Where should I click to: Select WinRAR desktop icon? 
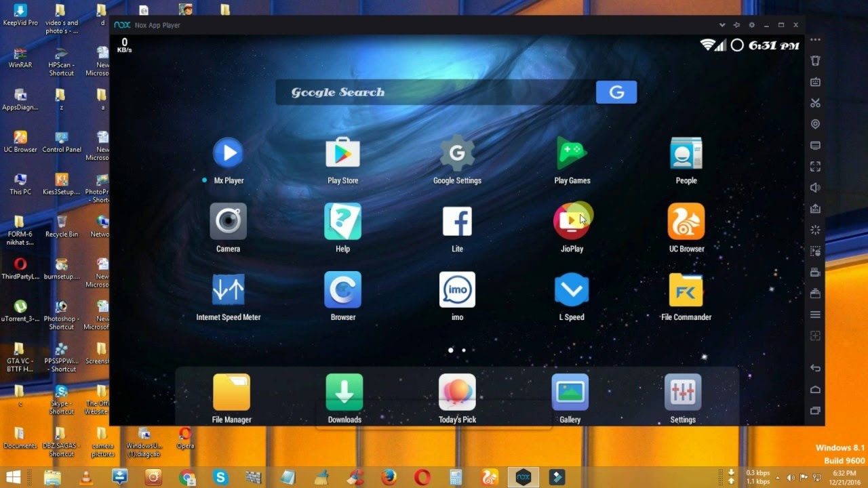pyautogui.click(x=20, y=57)
